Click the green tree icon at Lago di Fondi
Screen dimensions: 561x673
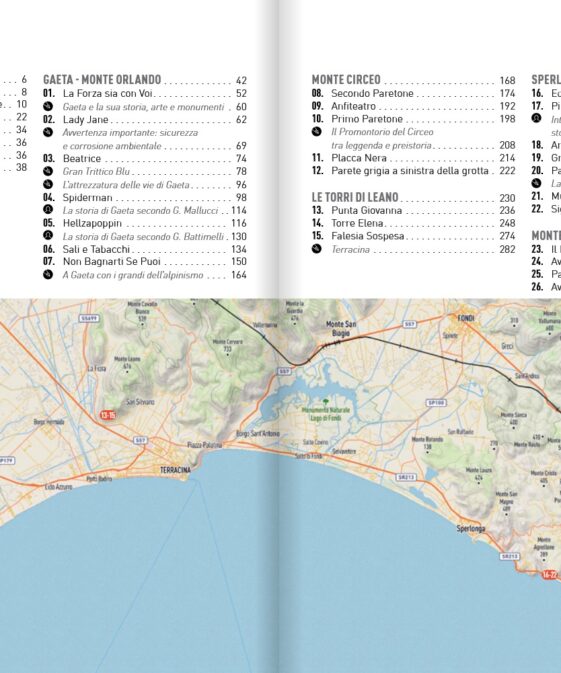pyautogui.click(x=326, y=402)
